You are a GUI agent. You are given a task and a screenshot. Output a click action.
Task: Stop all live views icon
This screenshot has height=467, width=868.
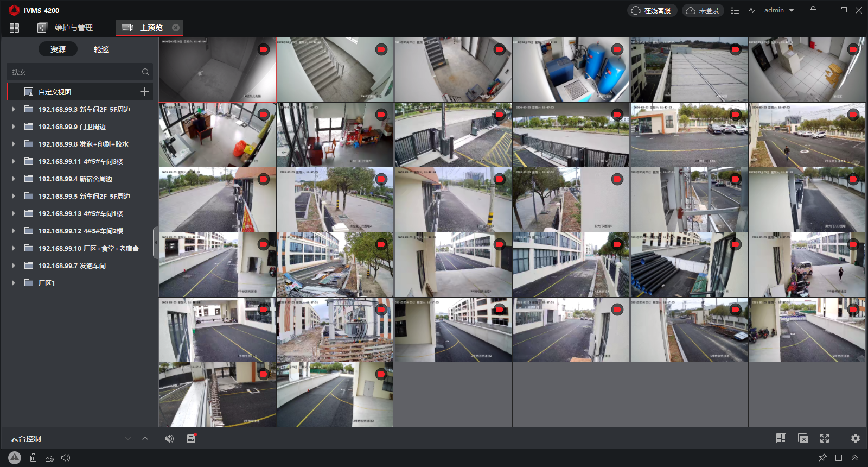803,438
